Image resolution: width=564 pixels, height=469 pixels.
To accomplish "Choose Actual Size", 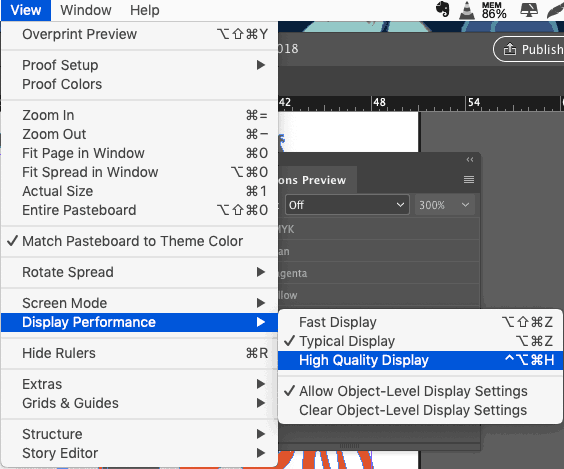I will coord(139,191).
